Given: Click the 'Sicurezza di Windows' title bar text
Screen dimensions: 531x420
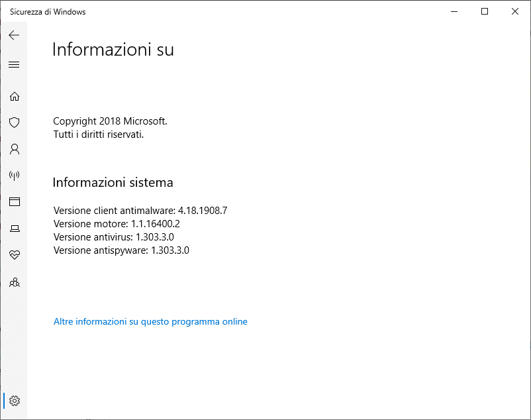Looking at the screenshot, I should click(48, 12).
